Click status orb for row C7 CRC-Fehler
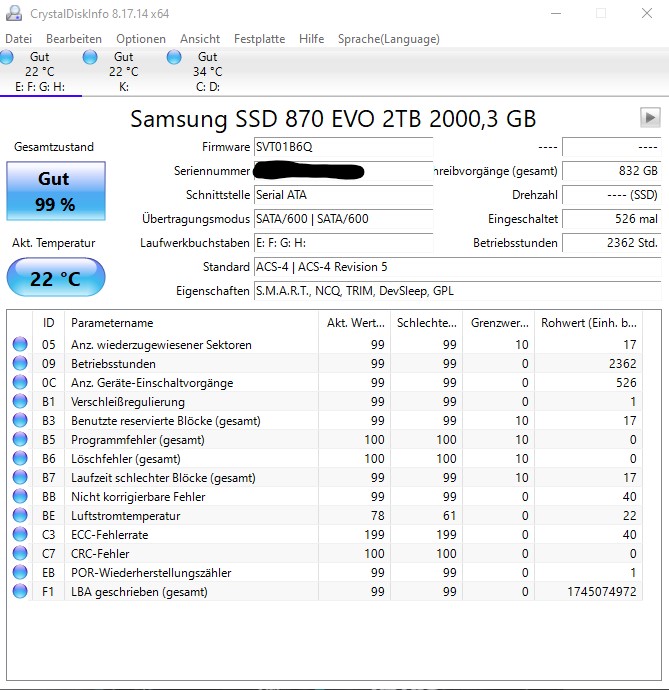The height and width of the screenshot is (690, 669). (x=20, y=553)
